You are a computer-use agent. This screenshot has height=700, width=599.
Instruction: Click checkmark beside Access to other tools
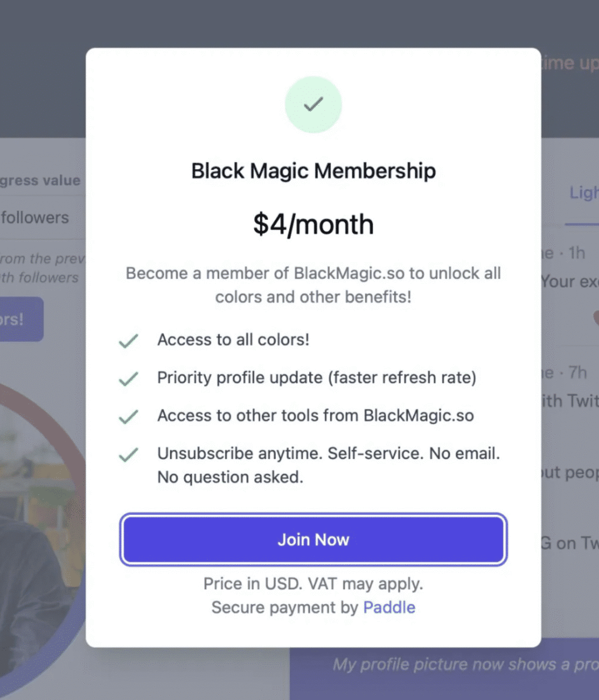(x=128, y=416)
